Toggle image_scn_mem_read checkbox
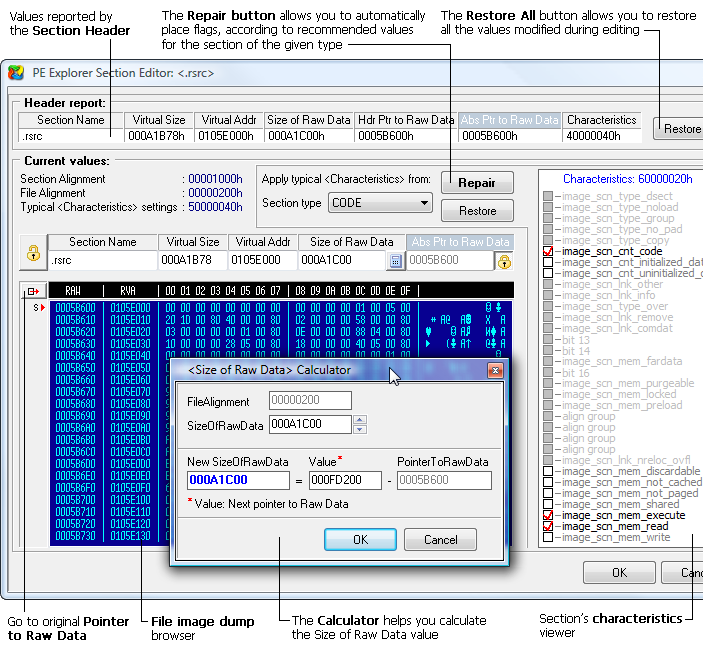The image size is (703, 650). (x=547, y=526)
